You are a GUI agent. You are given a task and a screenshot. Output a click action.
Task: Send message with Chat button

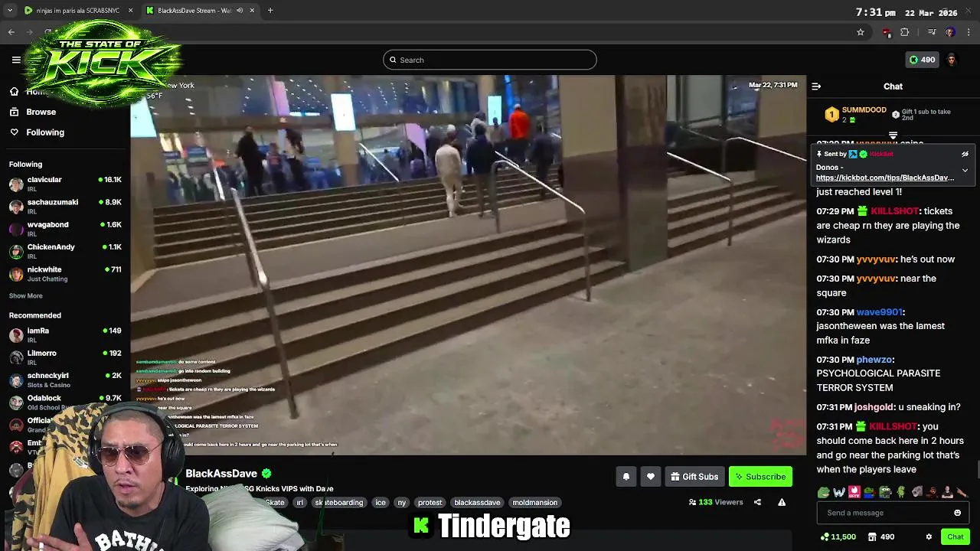(955, 537)
